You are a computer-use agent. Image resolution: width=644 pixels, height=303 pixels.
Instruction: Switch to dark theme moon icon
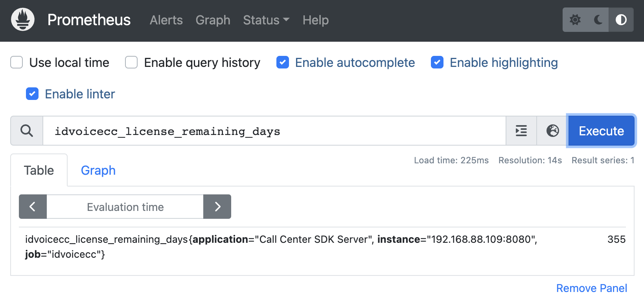click(x=598, y=20)
